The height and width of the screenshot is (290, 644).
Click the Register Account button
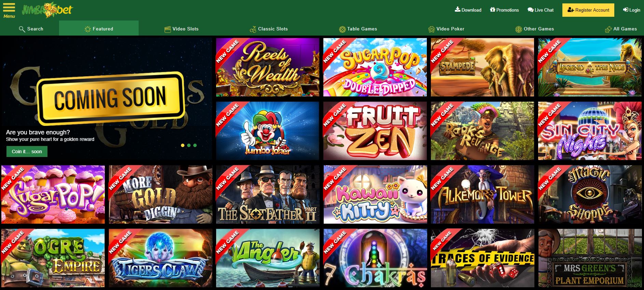point(588,10)
